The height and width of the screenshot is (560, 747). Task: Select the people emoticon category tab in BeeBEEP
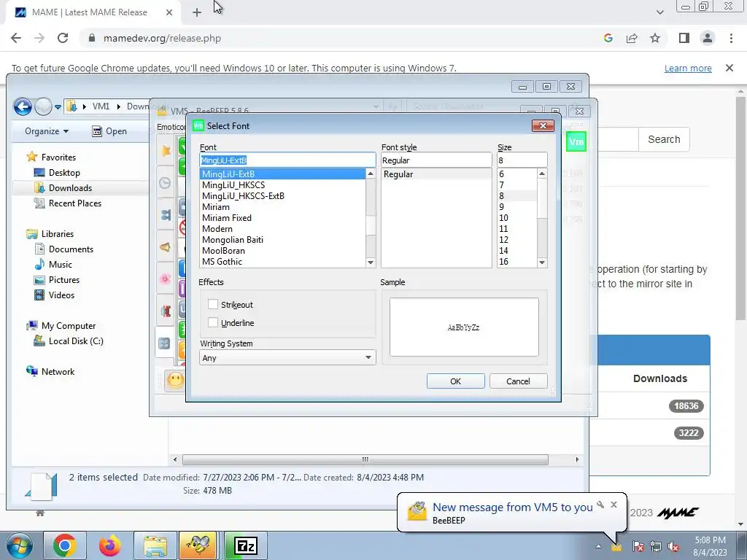(166, 215)
